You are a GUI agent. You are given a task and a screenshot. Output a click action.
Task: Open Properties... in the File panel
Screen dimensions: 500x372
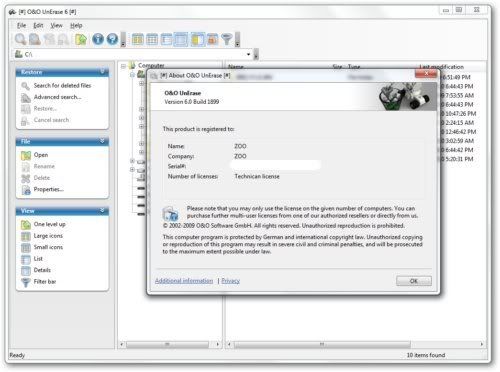pyautogui.click(x=49, y=189)
